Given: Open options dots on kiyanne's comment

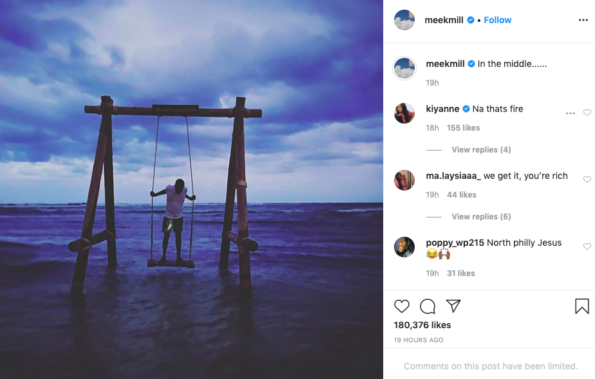Looking at the screenshot, I should click(570, 113).
